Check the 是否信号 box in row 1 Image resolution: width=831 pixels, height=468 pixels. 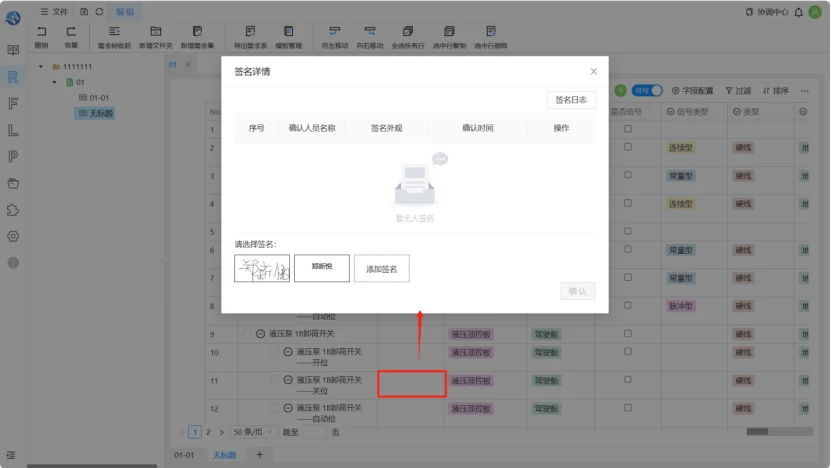[x=627, y=129]
